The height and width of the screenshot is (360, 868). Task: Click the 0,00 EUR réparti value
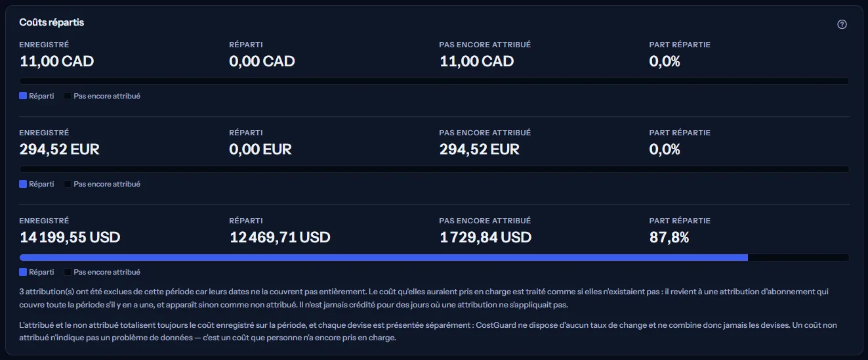[260, 149]
